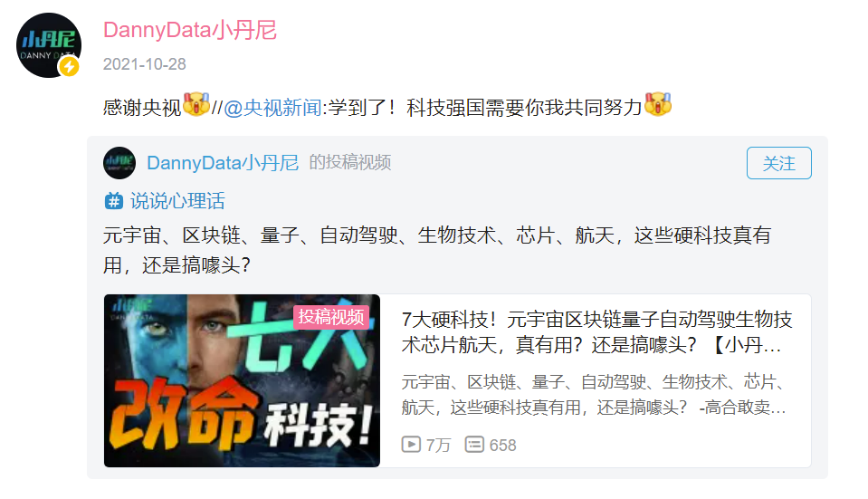Open small avatar in reposted card
Image resolution: width=868 pixels, height=499 pixels.
(x=119, y=163)
